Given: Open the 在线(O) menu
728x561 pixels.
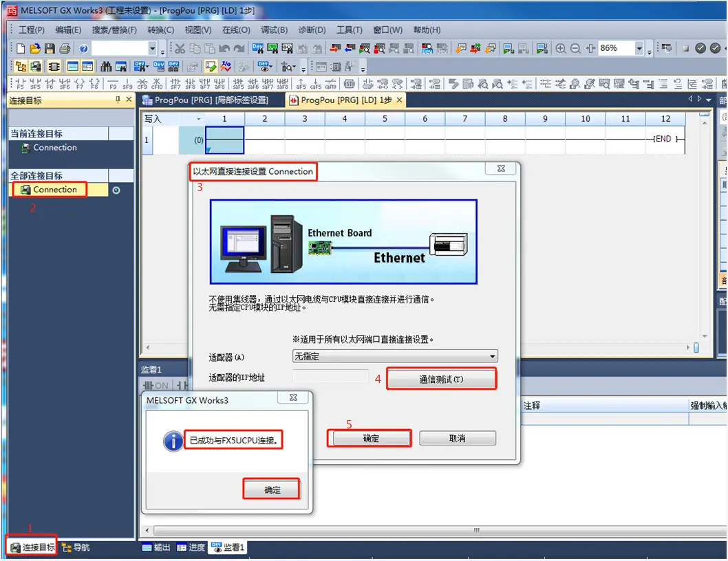Looking at the screenshot, I should point(235,30).
